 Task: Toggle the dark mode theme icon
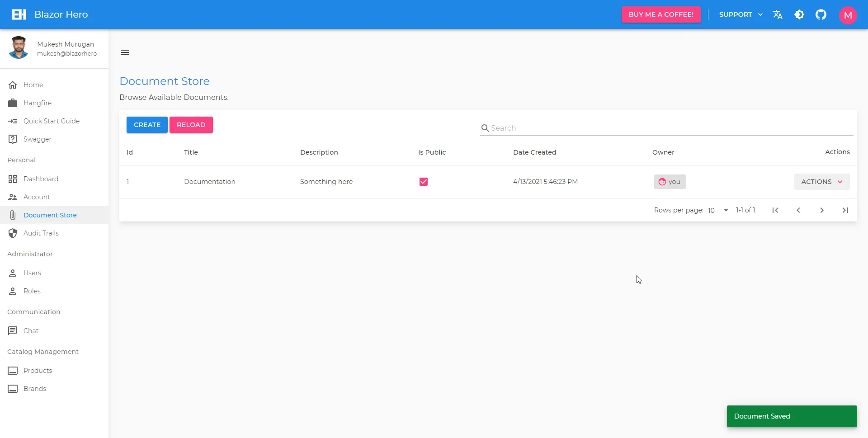[800, 14]
